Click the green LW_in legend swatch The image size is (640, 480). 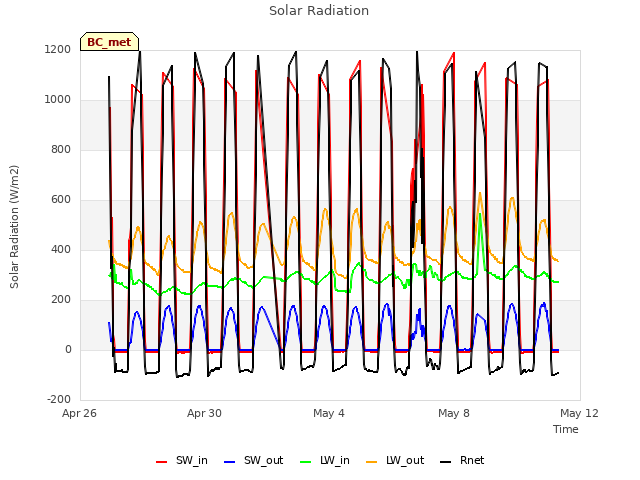point(306,462)
